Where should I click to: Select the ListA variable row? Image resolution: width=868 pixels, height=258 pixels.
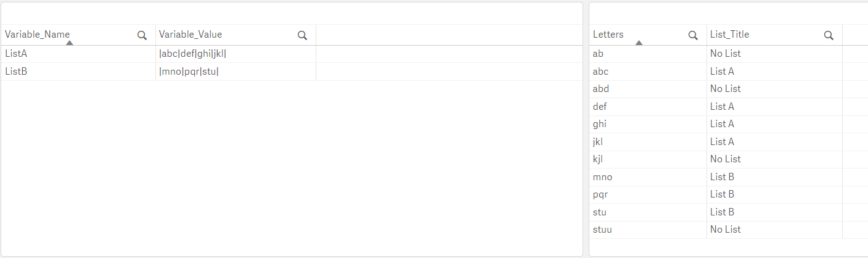[16, 54]
